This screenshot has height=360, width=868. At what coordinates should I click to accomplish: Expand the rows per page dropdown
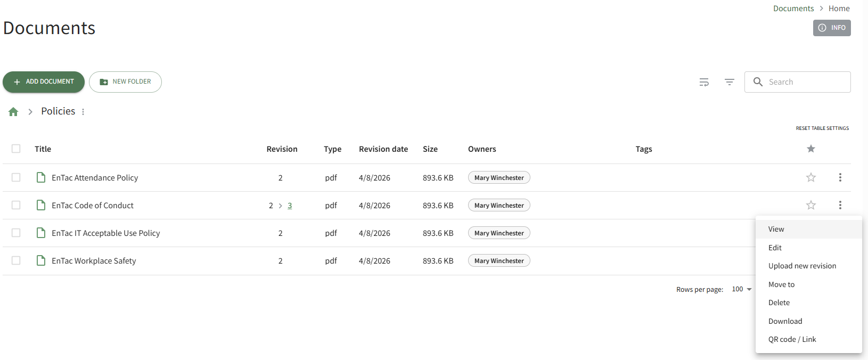coord(742,289)
